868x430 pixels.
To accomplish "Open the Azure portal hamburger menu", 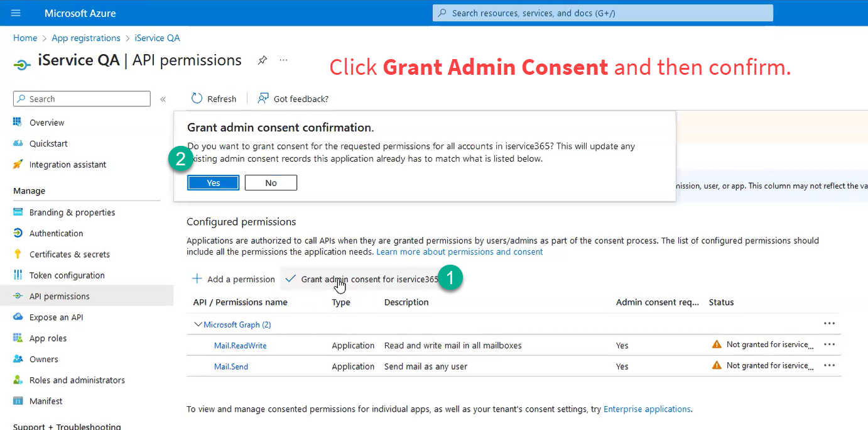I will click(x=16, y=13).
